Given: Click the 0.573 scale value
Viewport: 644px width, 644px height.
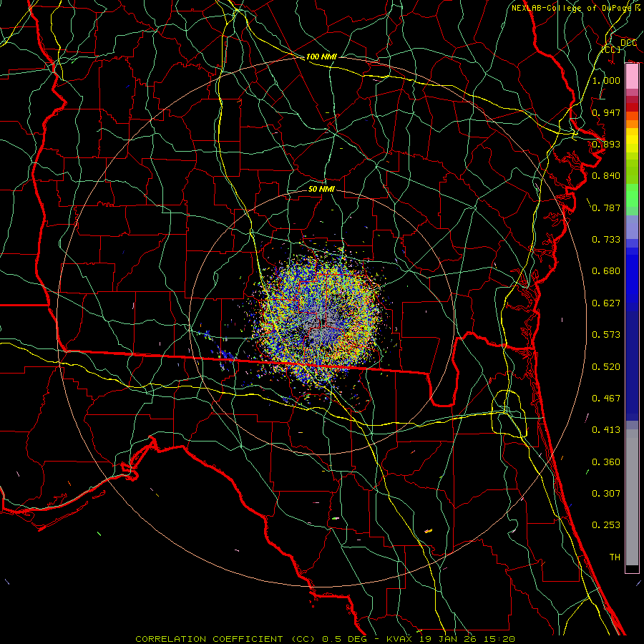Looking at the screenshot, I should [x=606, y=335].
